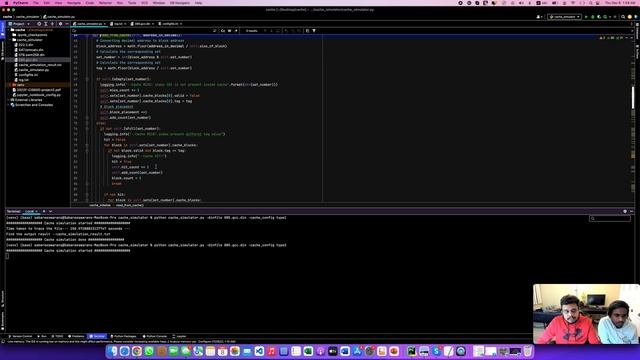
Task: Toggle Match Case in find bar
Action: pyautogui.click(x=223, y=31)
